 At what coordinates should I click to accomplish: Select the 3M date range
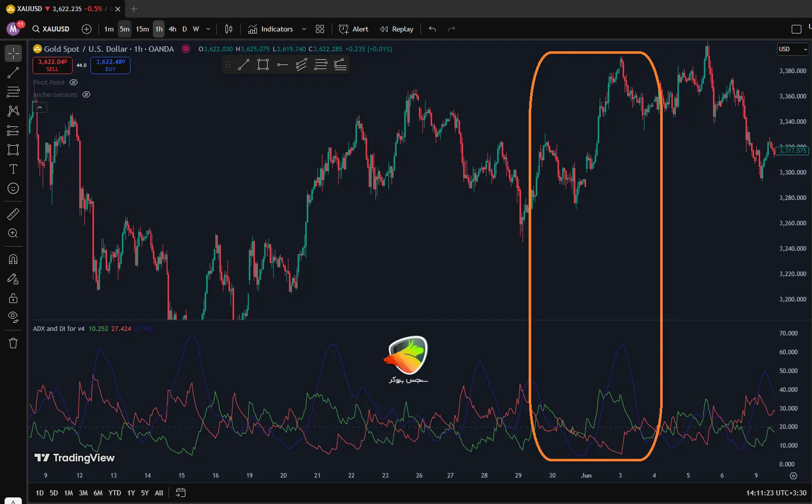[x=83, y=493]
